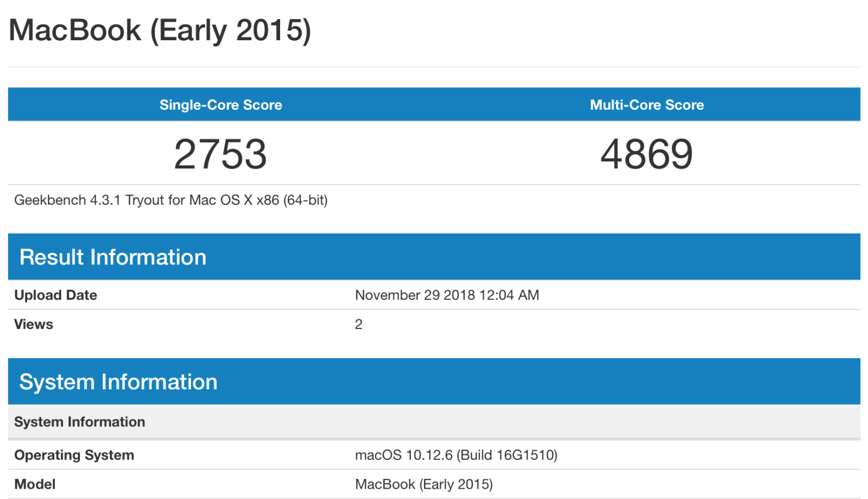This screenshot has height=499, width=868.
Task: Click the multi-core score value 4869
Action: 647,154
